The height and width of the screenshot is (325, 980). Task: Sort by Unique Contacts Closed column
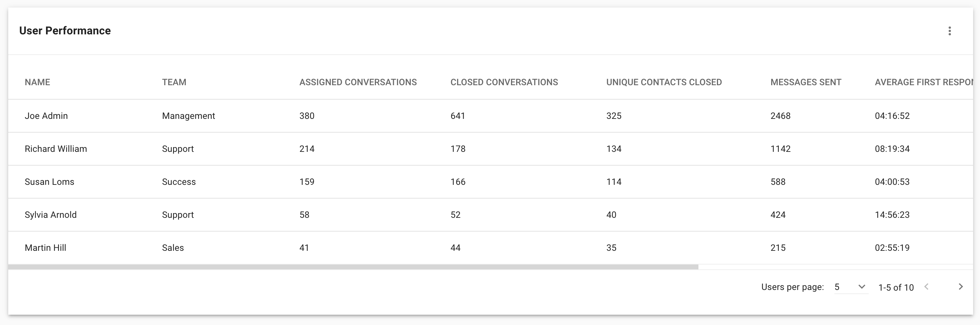point(664,82)
